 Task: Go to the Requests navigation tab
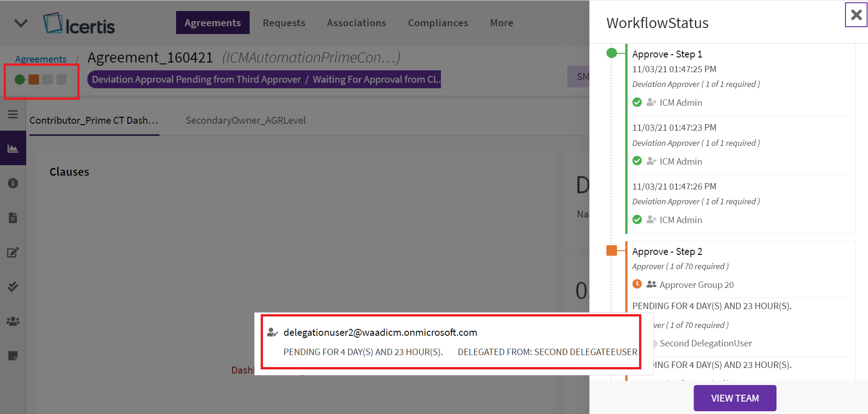click(284, 23)
